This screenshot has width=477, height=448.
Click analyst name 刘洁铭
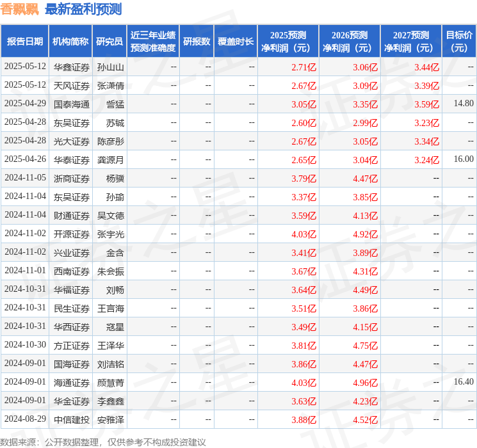[110, 364]
